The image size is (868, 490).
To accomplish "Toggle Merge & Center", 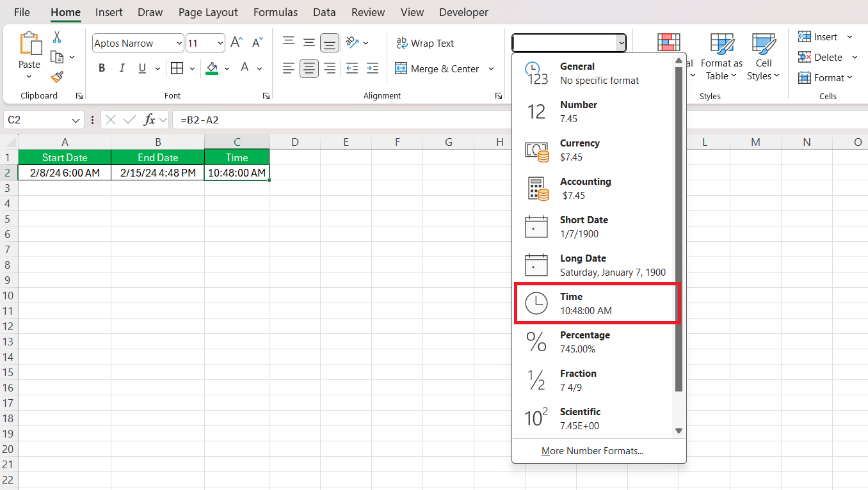I will pos(437,68).
